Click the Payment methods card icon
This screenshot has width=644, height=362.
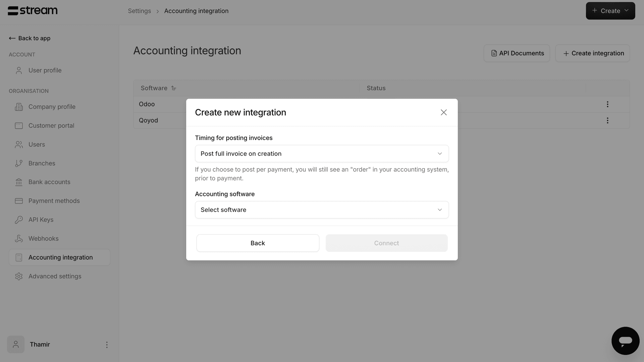(19, 201)
